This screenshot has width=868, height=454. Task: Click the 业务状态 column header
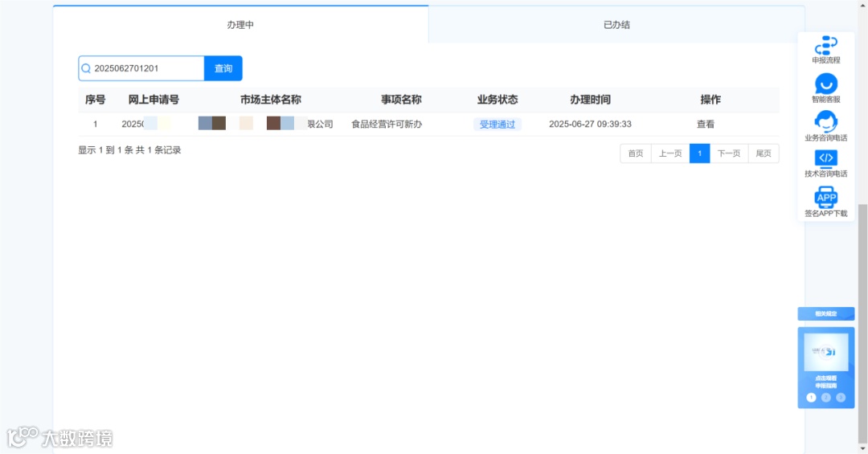pyautogui.click(x=497, y=100)
